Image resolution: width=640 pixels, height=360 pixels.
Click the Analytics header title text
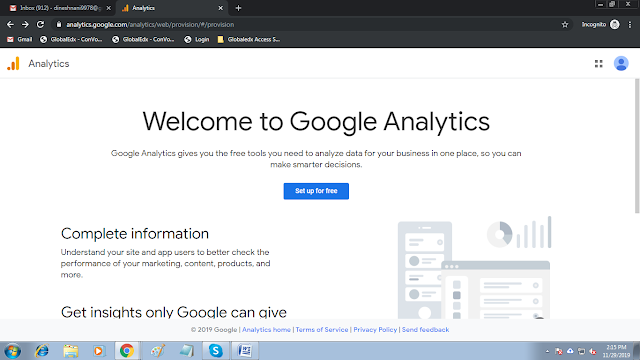49,64
